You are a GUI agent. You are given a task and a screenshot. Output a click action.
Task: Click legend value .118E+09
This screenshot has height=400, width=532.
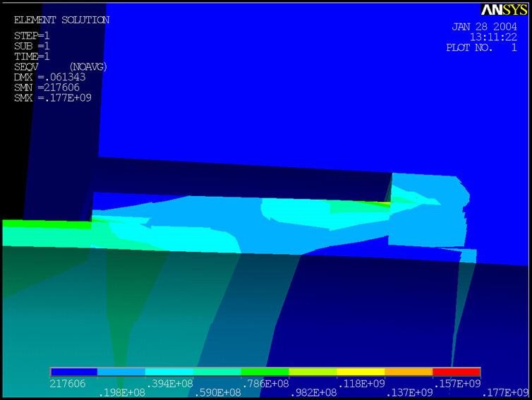[x=361, y=384]
